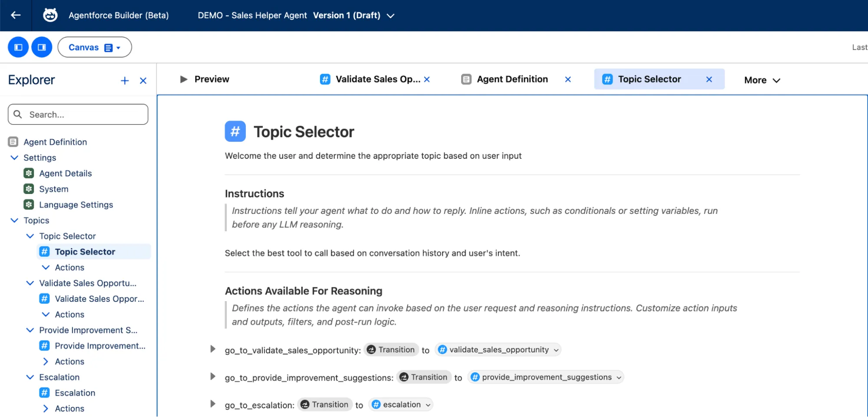Switch to the Agent Definition tab

point(512,79)
